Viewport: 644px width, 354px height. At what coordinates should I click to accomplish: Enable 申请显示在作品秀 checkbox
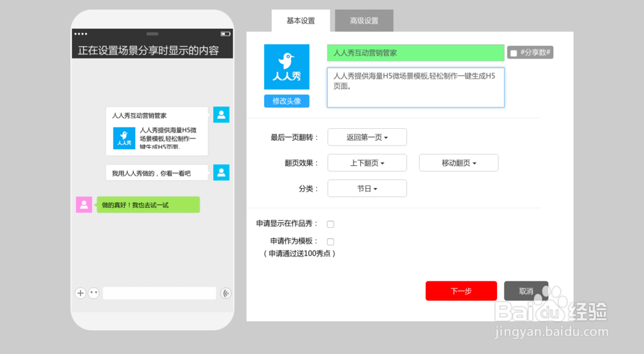[330, 224]
